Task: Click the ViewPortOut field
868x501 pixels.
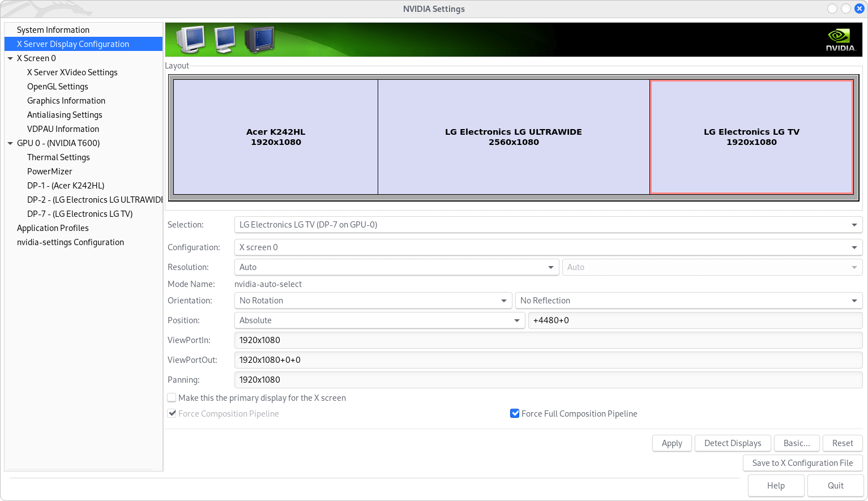Action: 548,360
